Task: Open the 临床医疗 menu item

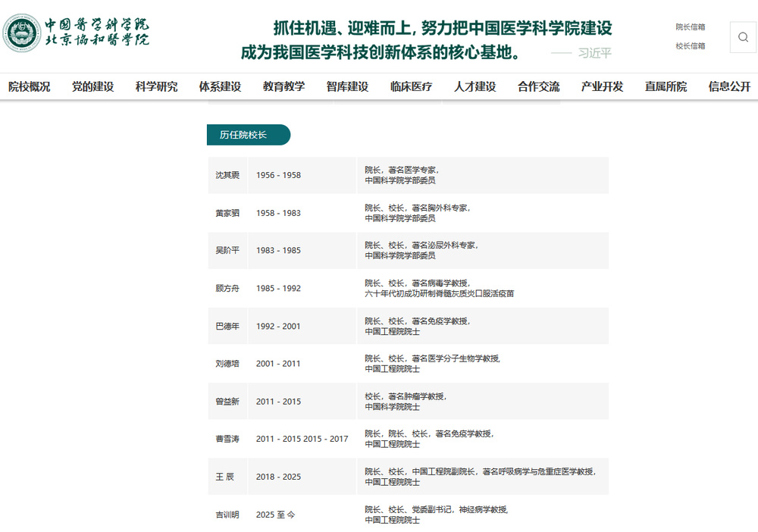Action: pos(412,86)
